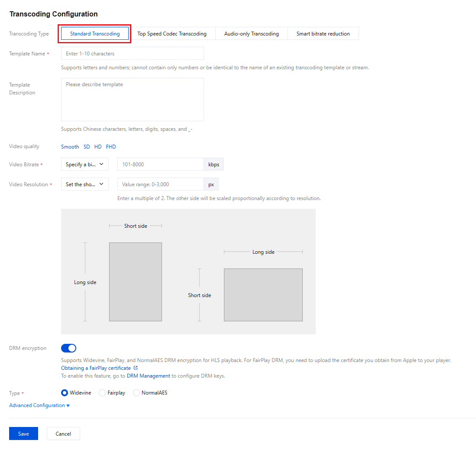
Task: Expand the Advanced Configuration section
Action: click(x=39, y=405)
